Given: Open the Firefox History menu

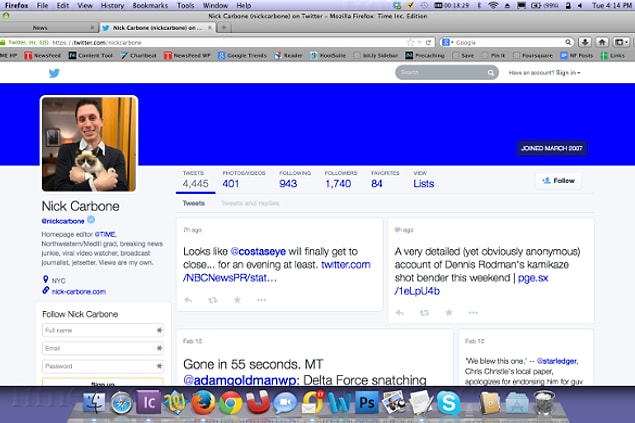Looking at the screenshot, I should click(x=112, y=5).
